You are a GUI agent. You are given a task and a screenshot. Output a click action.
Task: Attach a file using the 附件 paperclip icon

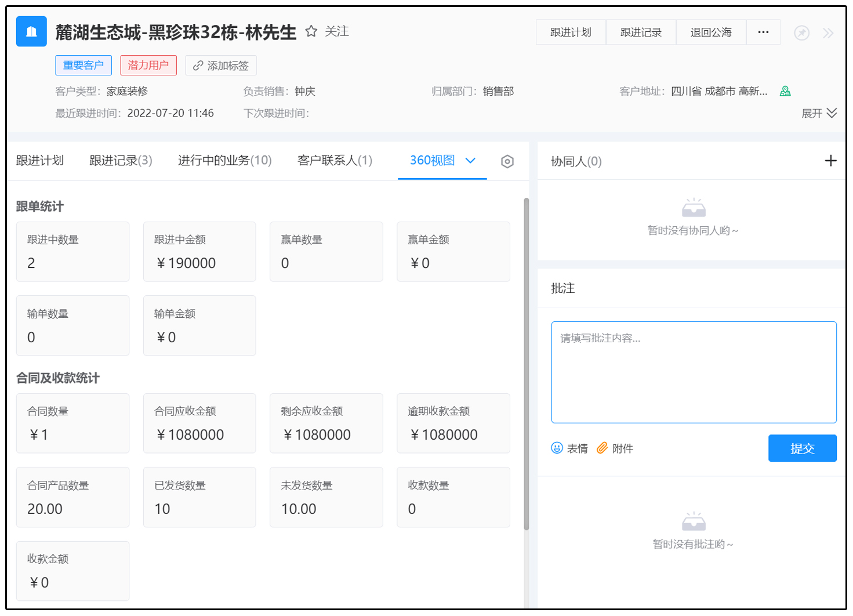[x=602, y=448]
